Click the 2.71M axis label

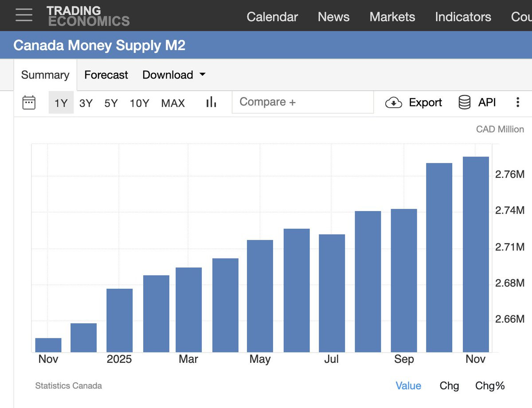pyautogui.click(x=509, y=247)
